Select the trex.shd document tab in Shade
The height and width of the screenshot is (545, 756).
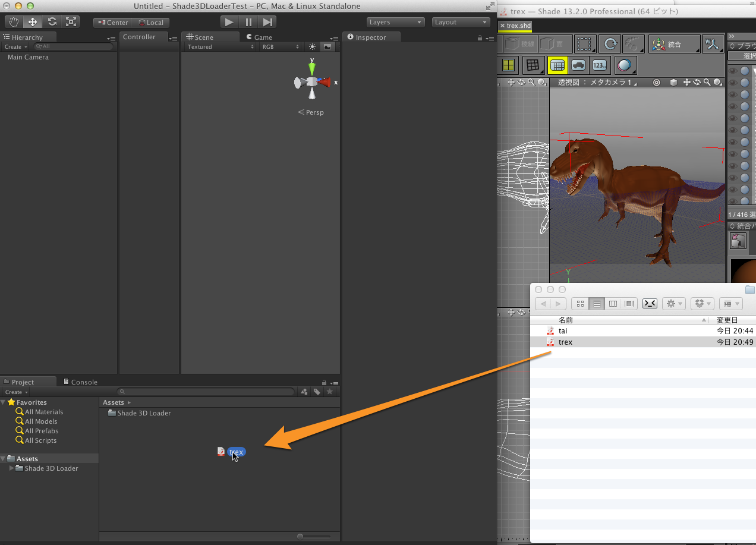click(515, 26)
